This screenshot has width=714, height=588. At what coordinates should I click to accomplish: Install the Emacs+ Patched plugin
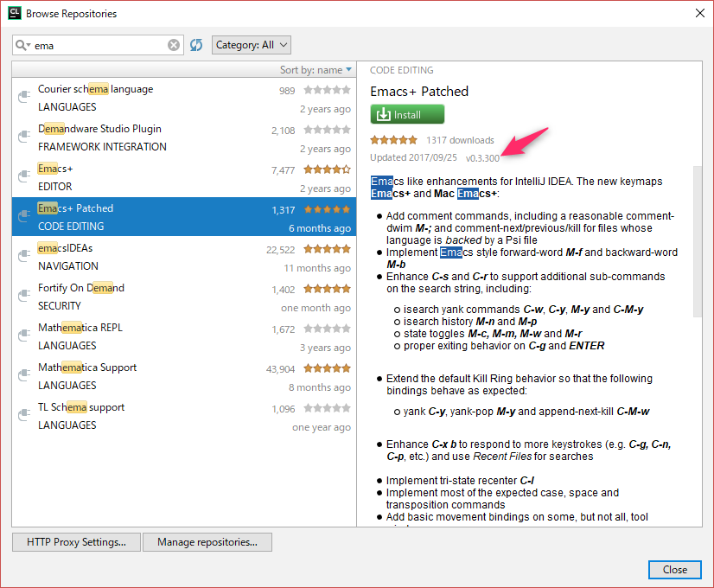click(x=407, y=114)
